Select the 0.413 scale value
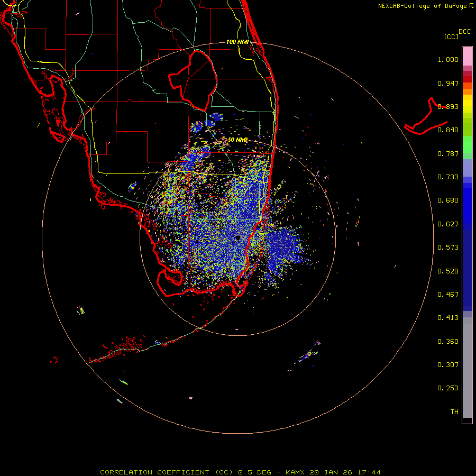The height and width of the screenshot is (476, 476). pyautogui.click(x=448, y=318)
